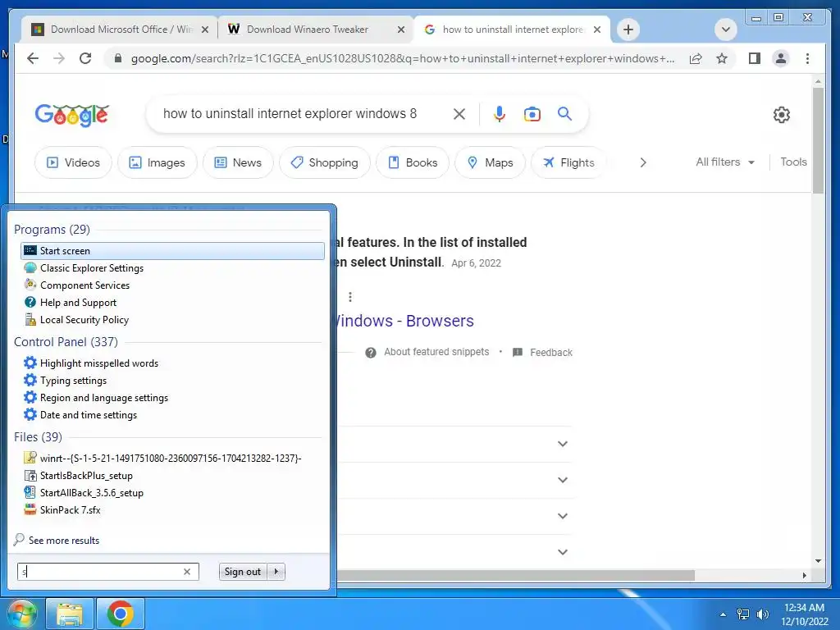
Task: Switch to Download Microsoft Office tab
Action: click(x=118, y=30)
